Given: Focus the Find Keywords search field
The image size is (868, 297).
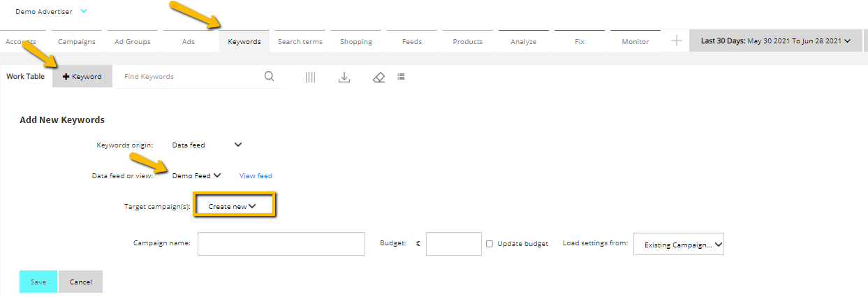Looking at the screenshot, I should [189, 76].
